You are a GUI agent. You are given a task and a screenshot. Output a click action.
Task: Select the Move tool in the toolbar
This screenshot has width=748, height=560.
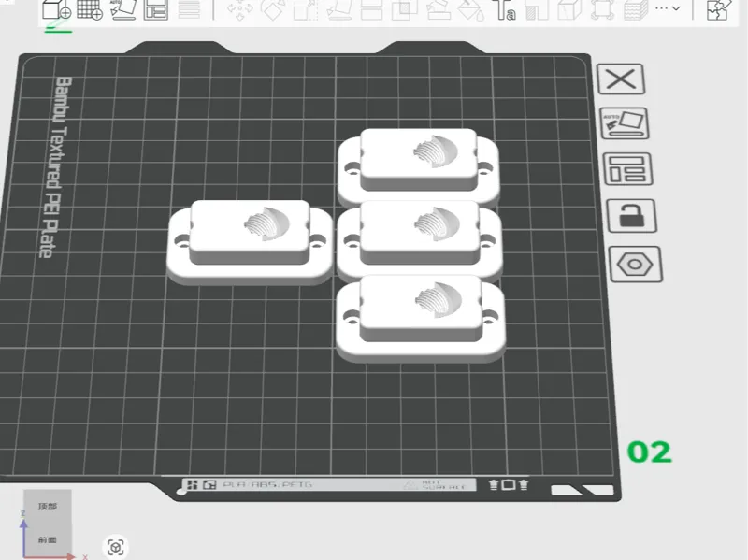tap(239, 9)
